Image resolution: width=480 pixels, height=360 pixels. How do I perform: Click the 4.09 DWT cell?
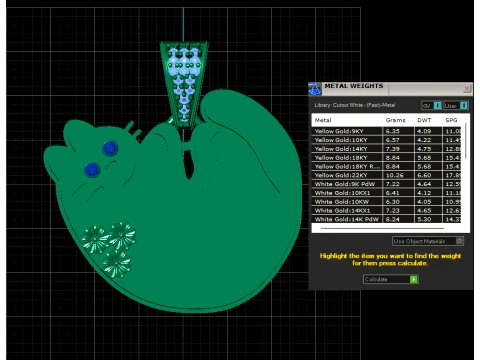[428, 131]
